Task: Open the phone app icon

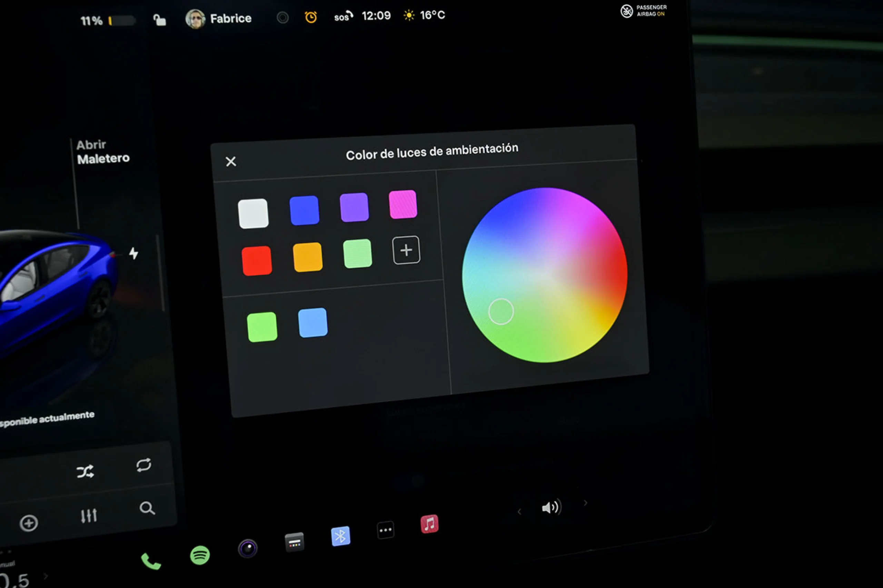Action: pos(151,561)
